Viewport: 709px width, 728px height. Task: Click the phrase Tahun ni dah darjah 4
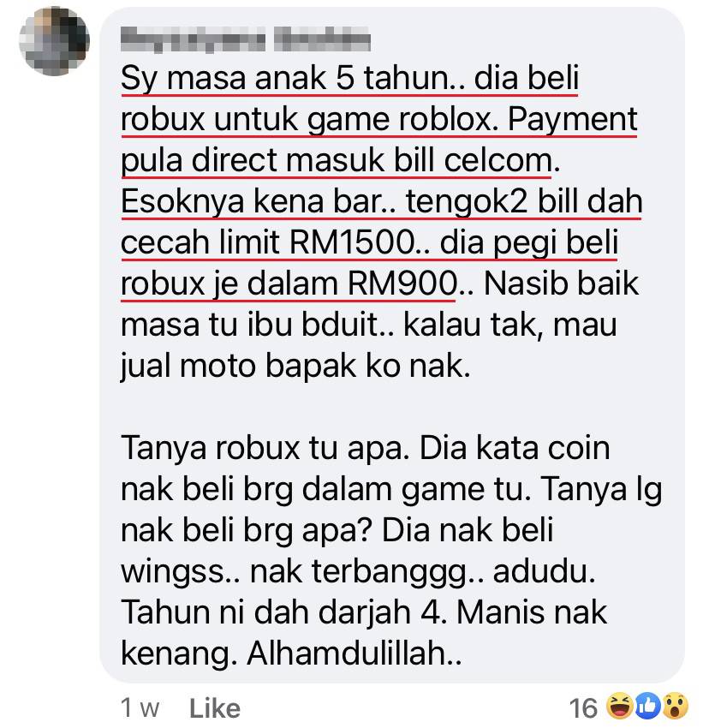tap(283, 612)
